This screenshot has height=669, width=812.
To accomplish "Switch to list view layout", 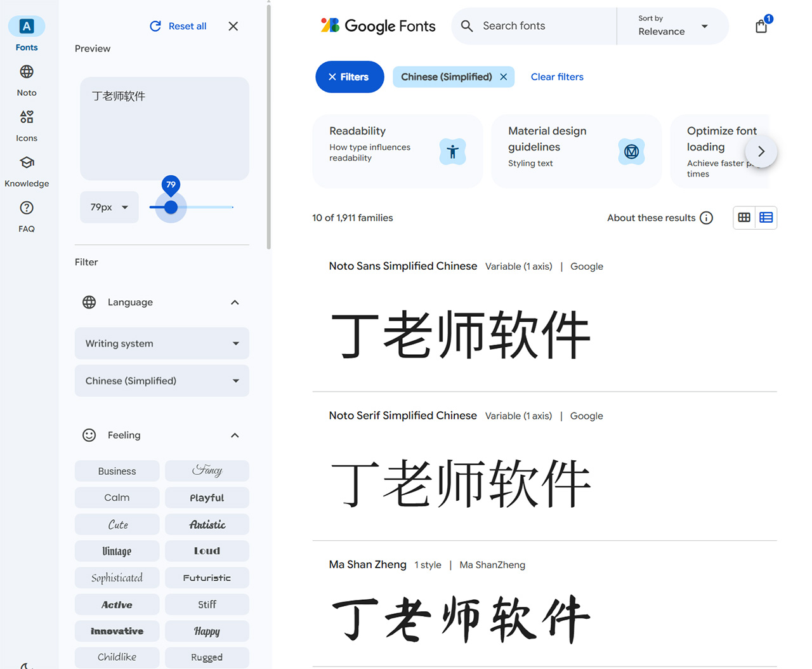I will coord(766,218).
